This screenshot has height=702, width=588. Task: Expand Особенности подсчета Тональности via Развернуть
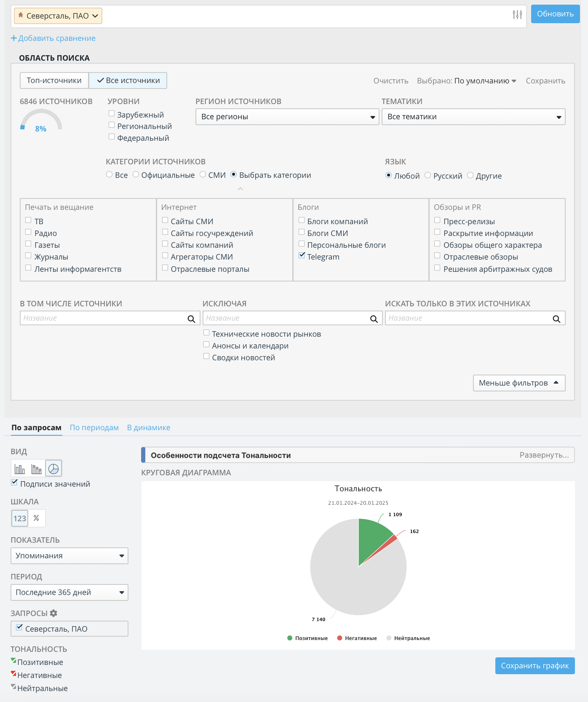(544, 455)
